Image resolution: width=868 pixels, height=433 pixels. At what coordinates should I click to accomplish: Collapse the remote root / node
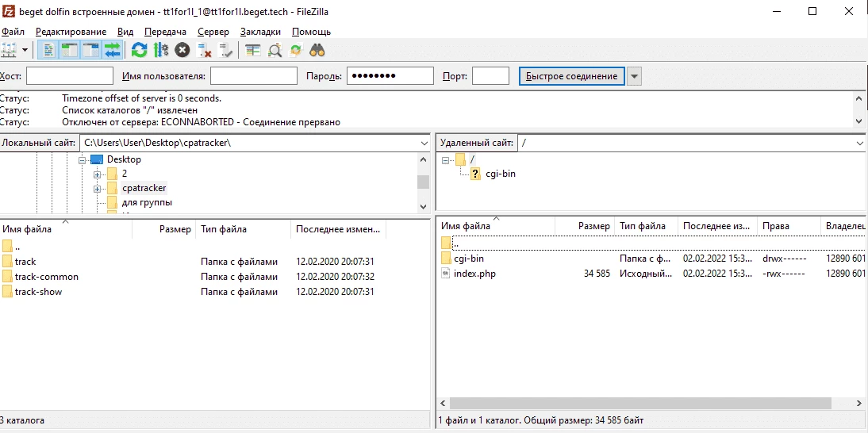tap(445, 160)
